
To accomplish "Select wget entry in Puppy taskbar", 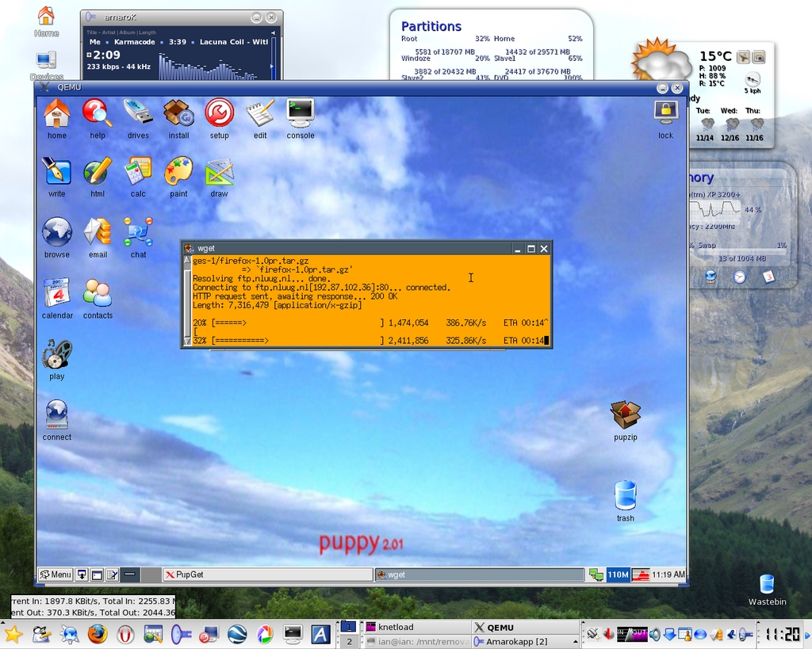I will pos(480,575).
